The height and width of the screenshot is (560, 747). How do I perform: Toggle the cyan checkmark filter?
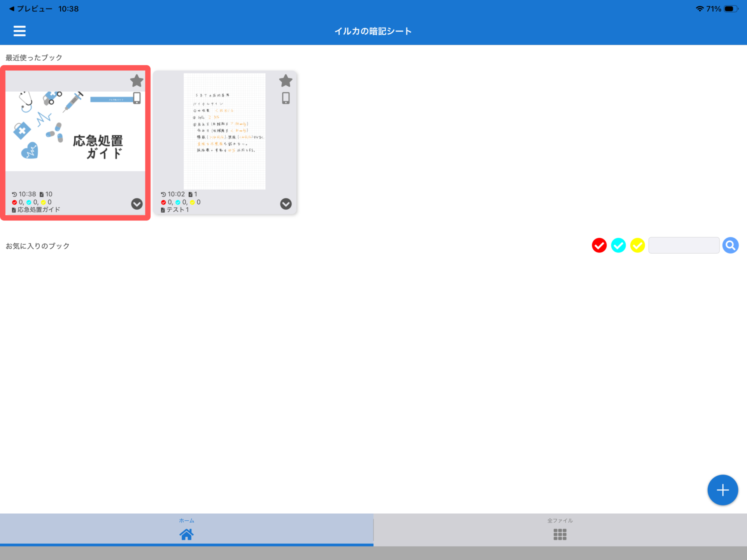click(x=618, y=245)
